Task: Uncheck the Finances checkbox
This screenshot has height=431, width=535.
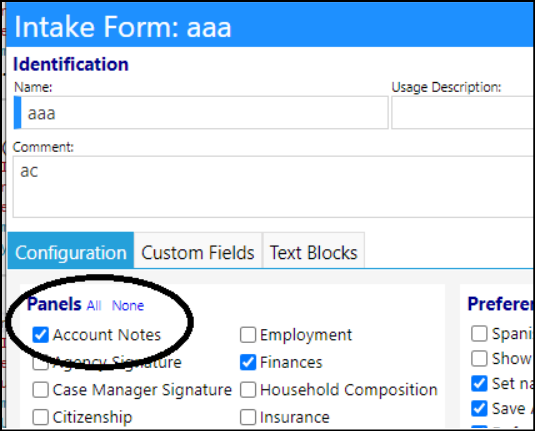Action: pos(248,362)
